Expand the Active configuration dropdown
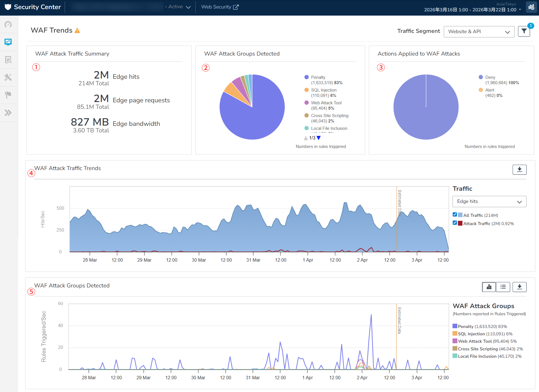 [188, 7]
